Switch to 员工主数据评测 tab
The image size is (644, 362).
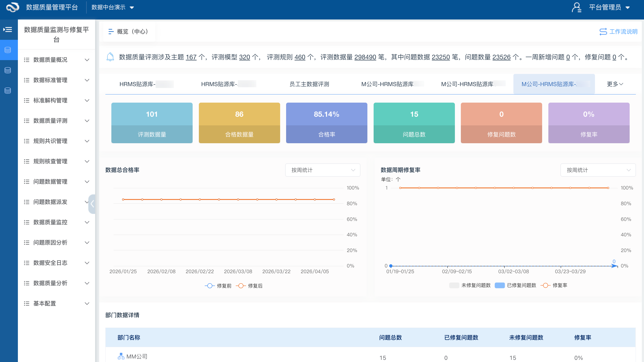[309, 84]
